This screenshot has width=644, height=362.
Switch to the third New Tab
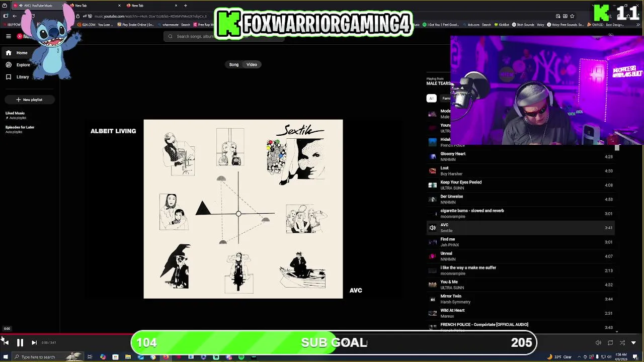point(152,6)
